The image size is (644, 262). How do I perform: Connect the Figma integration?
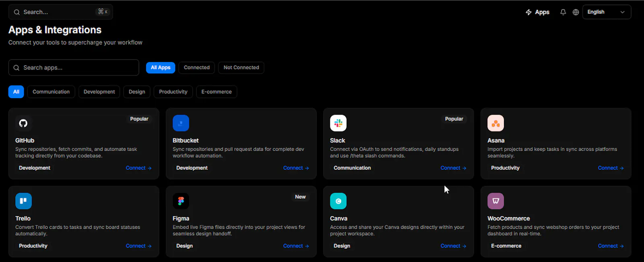[296, 246]
